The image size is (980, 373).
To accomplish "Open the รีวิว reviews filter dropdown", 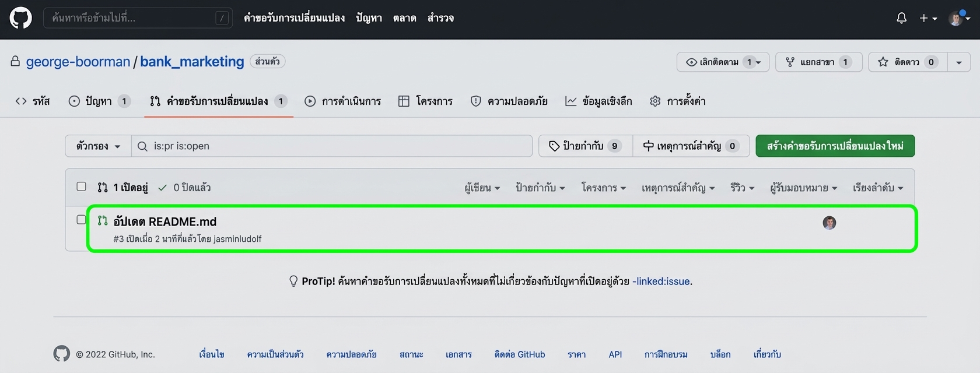I will [743, 188].
